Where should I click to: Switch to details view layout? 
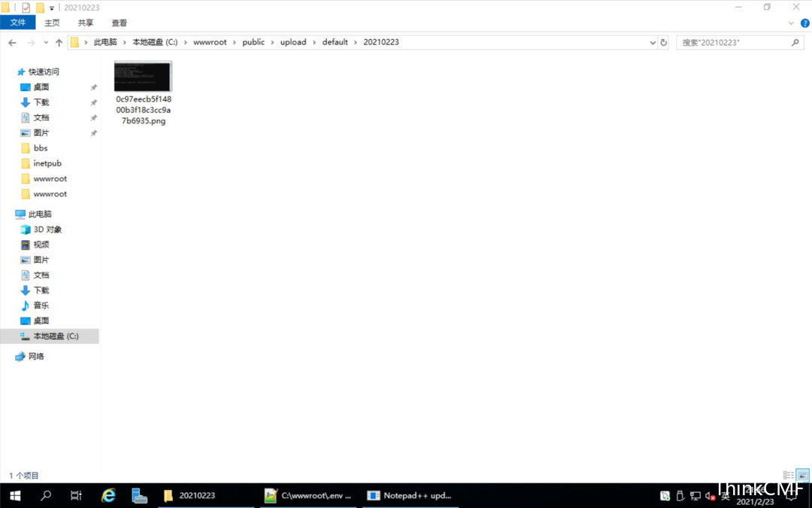[x=788, y=476]
